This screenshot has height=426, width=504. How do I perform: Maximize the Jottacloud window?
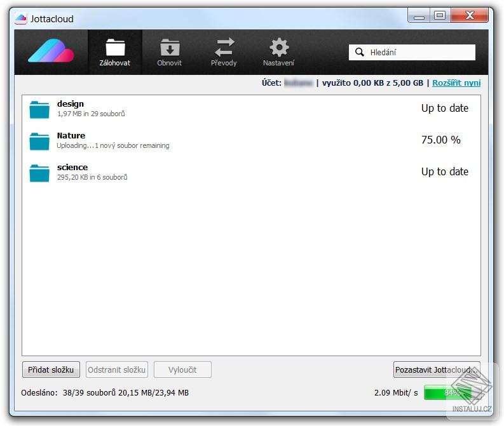440,16
